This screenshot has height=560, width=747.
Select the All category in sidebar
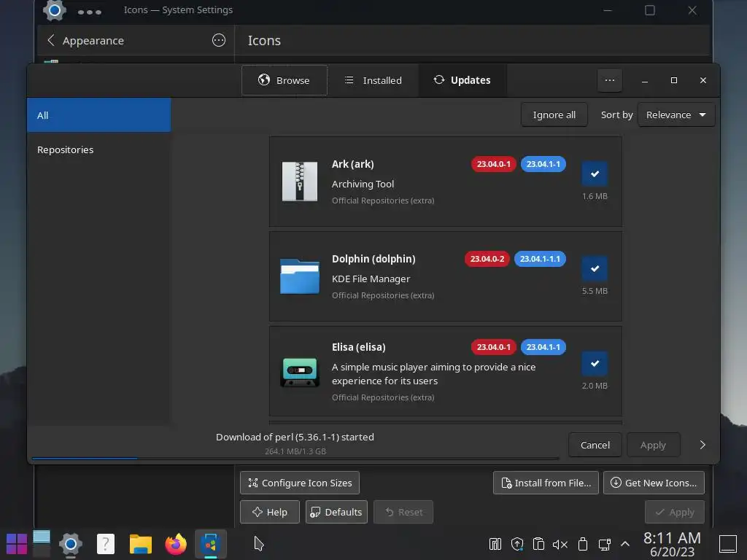[x=98, y=115]
